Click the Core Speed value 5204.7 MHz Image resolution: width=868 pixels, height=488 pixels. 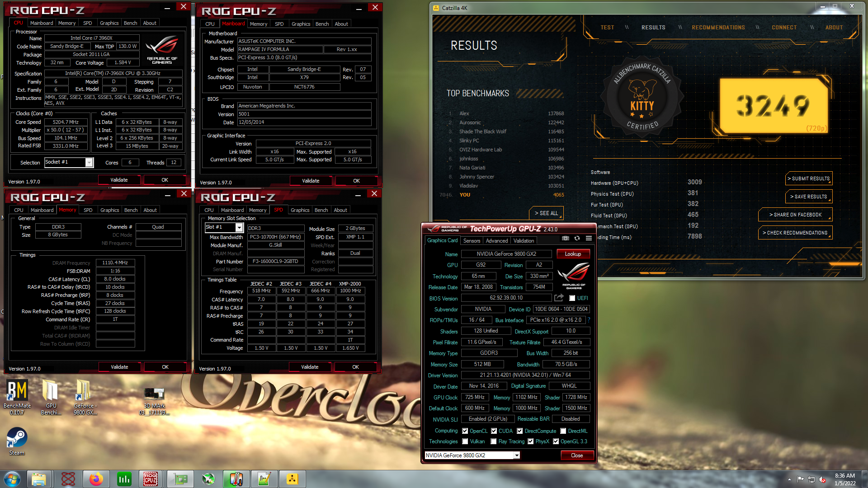click(66, 122)
